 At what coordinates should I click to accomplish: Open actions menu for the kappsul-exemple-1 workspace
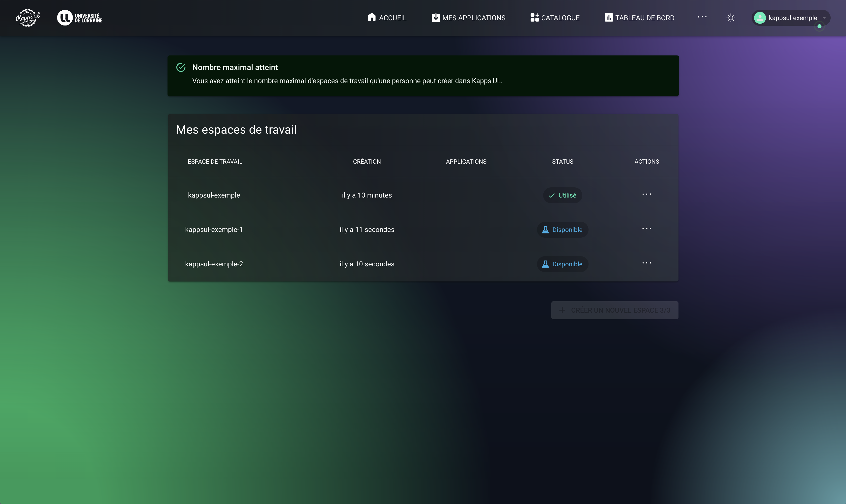(x=647, y=228)
